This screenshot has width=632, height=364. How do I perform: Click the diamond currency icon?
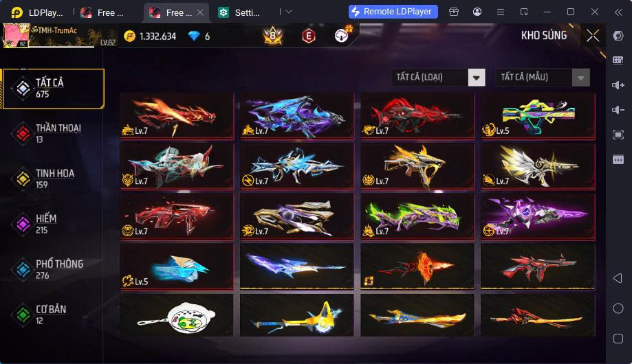194,36
